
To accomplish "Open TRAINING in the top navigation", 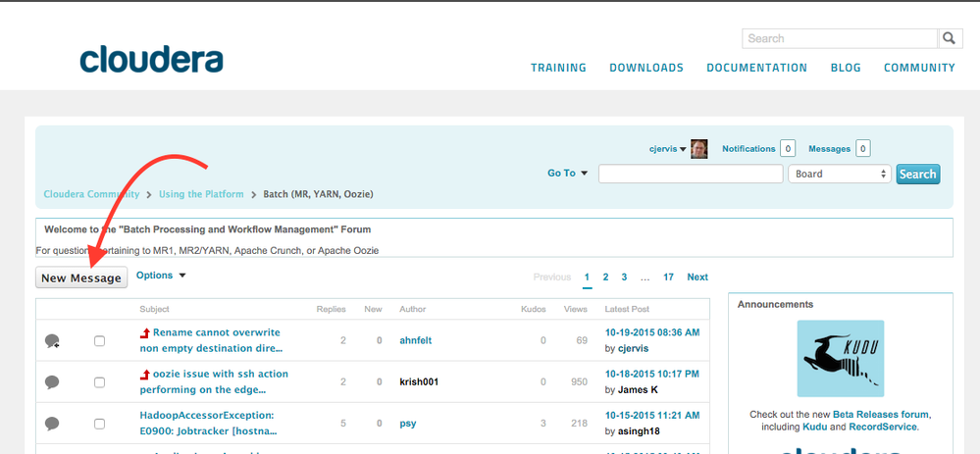I will pos(559,68).
